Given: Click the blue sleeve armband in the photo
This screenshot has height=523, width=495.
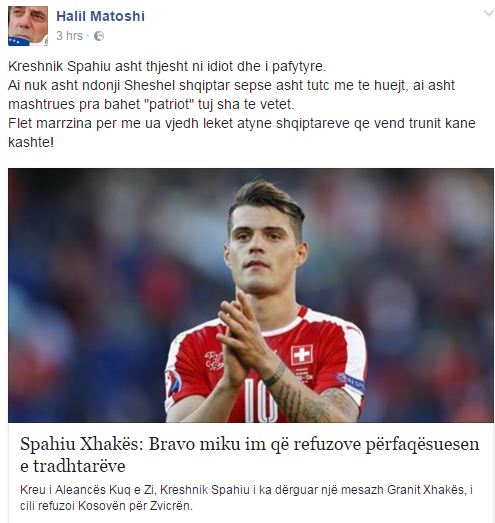Looking at the screenshot, I should [353, 383].
